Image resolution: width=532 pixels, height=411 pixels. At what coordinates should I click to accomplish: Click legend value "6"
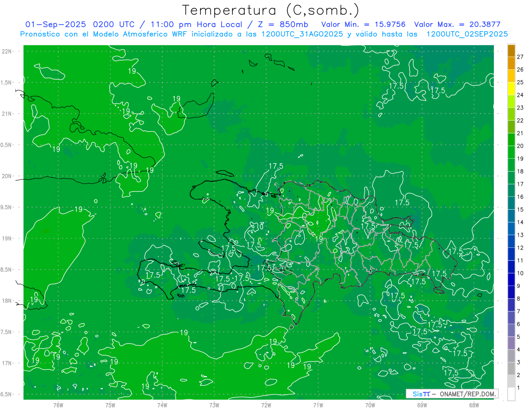[519, 324]
